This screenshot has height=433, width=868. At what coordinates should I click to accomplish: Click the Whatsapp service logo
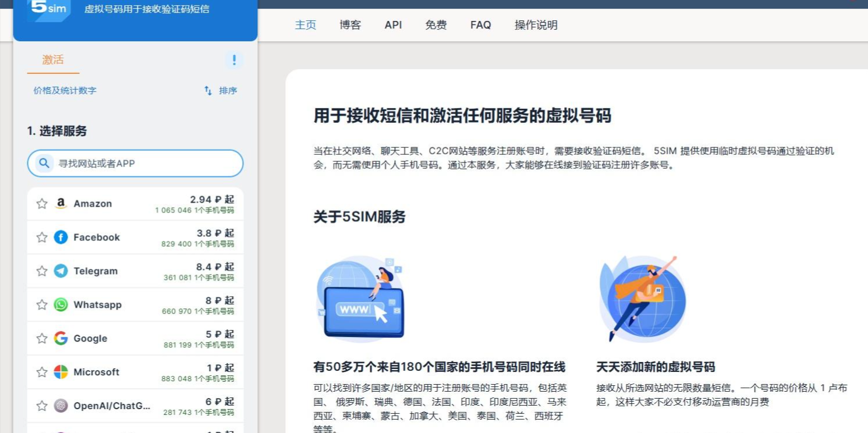point(61,305)
